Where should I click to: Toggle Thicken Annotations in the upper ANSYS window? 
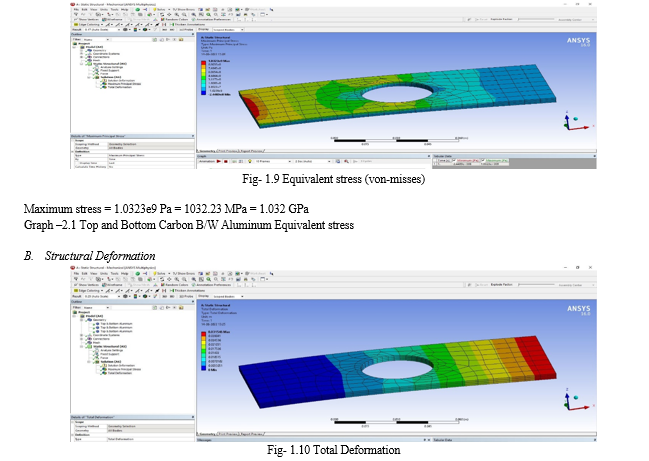[x=188, y=24]
